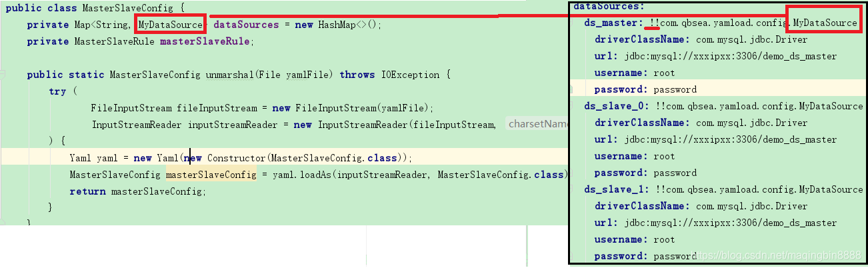868x268 pixels.
Task: Click MyDataSource tag on ds_slave_1
Action: pos(831,189)
